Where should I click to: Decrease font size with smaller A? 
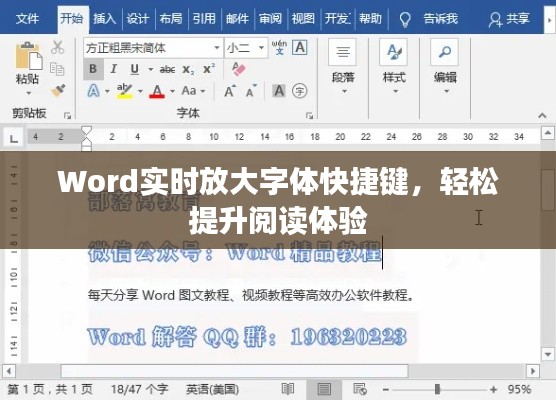[x=251, y=91]
